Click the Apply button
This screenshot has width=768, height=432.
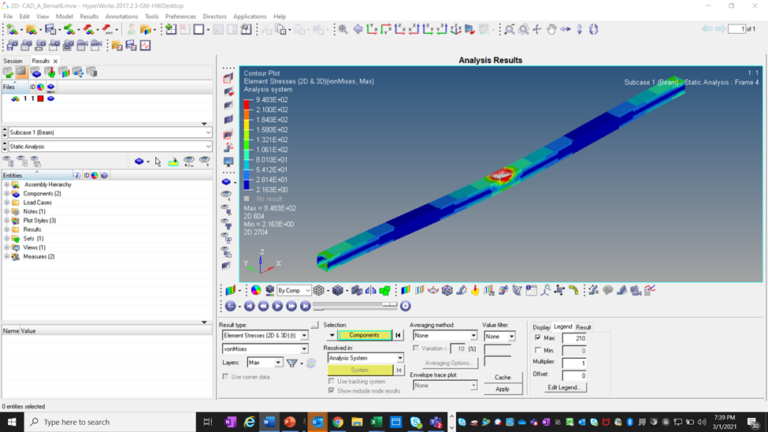point(503,389)
